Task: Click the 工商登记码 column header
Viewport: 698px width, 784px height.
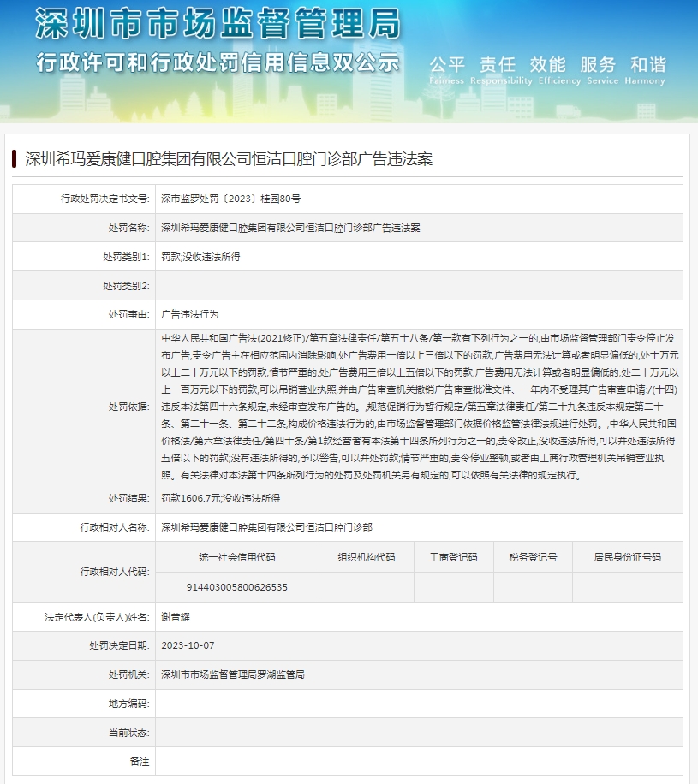Action: (x=453, y=557)
